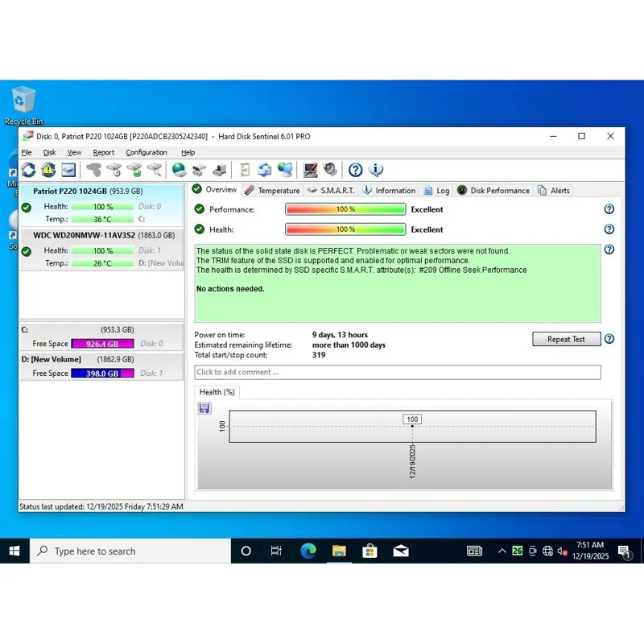Click the report page toolbar icon
This screenshot has height=644, width=644.
click(245, 170)
